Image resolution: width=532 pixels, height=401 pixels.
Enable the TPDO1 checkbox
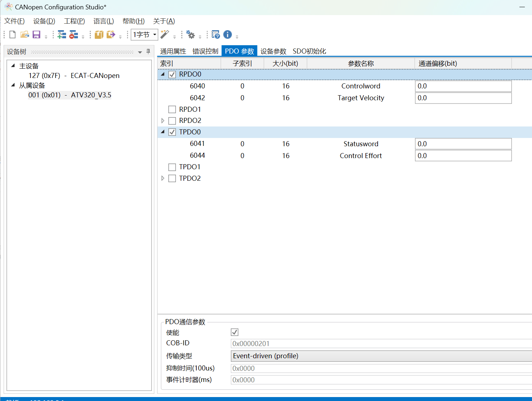click(x=172, y=167)
